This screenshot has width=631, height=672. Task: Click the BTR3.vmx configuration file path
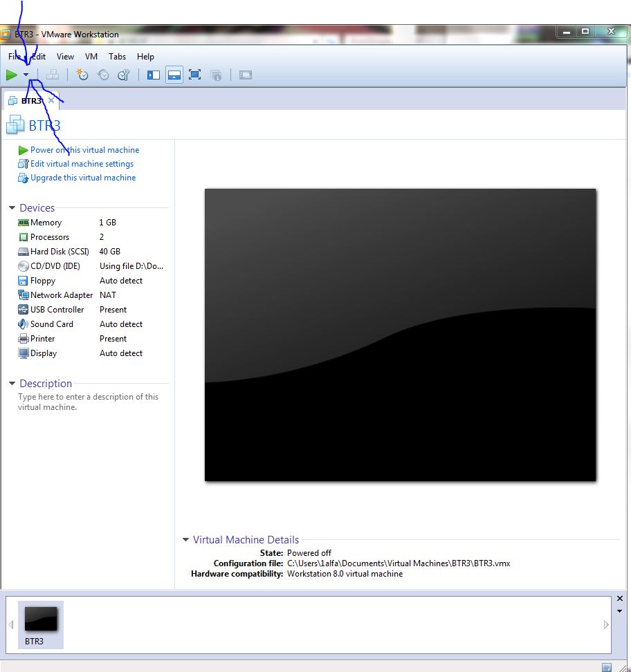point(399,563)
